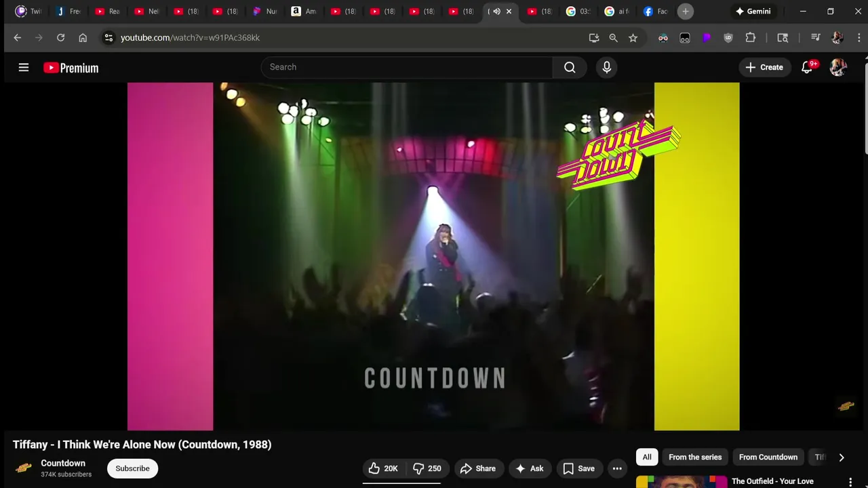The width and height of the screenshot is (868, 488).
Task: Open the uBlock Origin shield extension
Action: coord(728,38)
